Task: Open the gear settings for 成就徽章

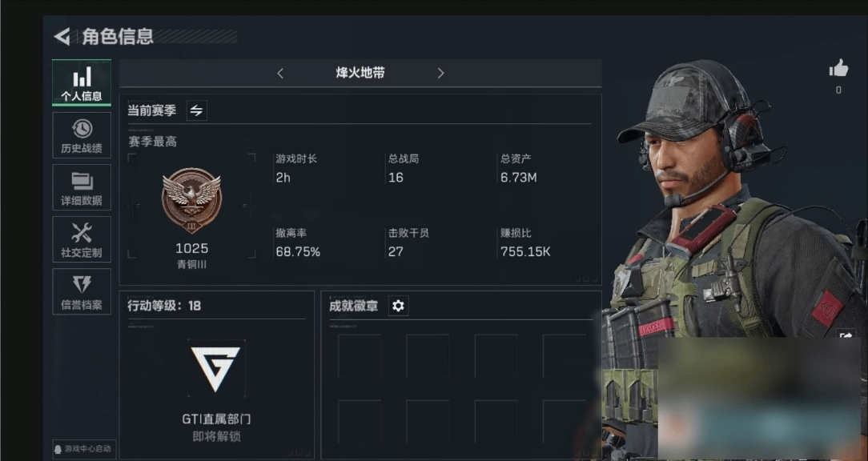Action: [x=398, y=306]
